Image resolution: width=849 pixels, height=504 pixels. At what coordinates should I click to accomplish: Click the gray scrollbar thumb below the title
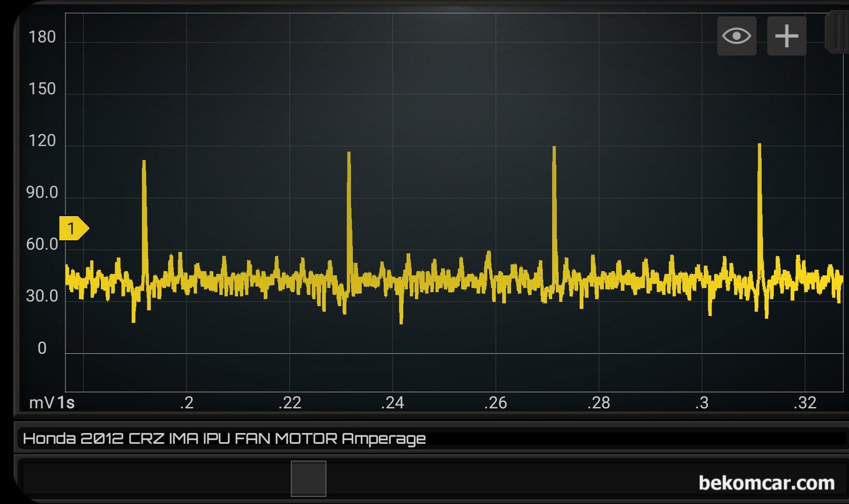click(308, 479)
